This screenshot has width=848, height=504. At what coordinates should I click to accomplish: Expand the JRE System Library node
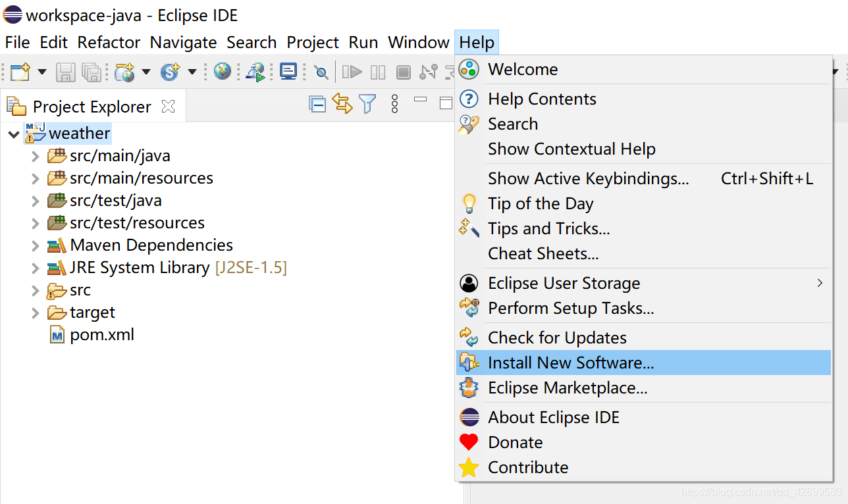click(36, 268)
